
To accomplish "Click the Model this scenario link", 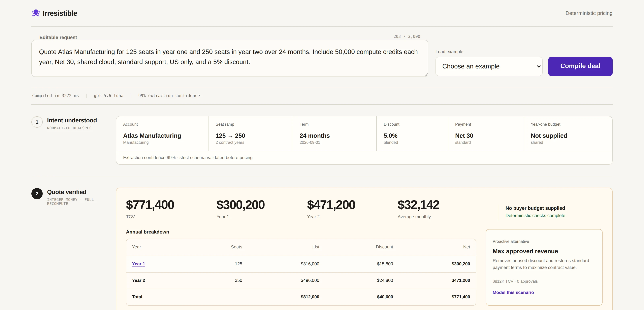I will tap(513, 292).
